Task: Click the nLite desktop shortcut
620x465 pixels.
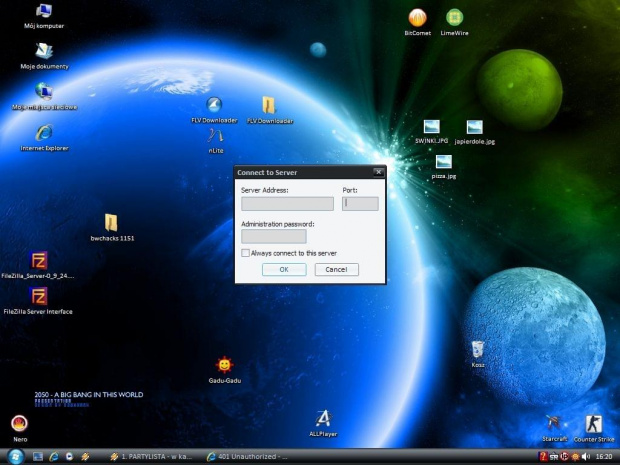Action: tap(215, 135)
